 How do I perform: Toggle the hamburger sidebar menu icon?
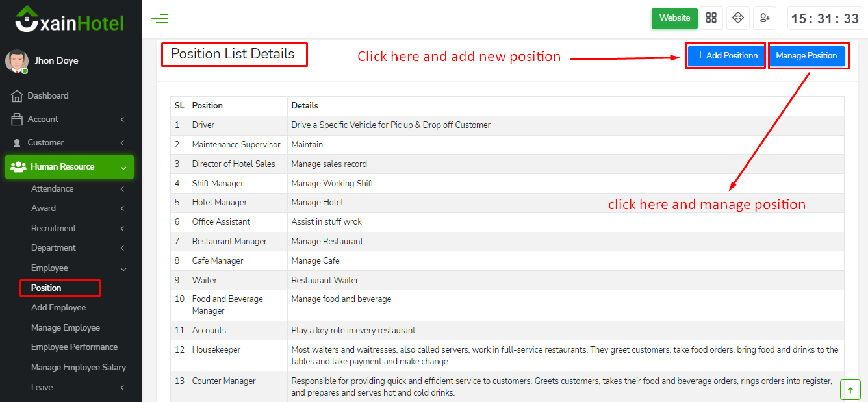pyautogui.click(x=160, y=18)
